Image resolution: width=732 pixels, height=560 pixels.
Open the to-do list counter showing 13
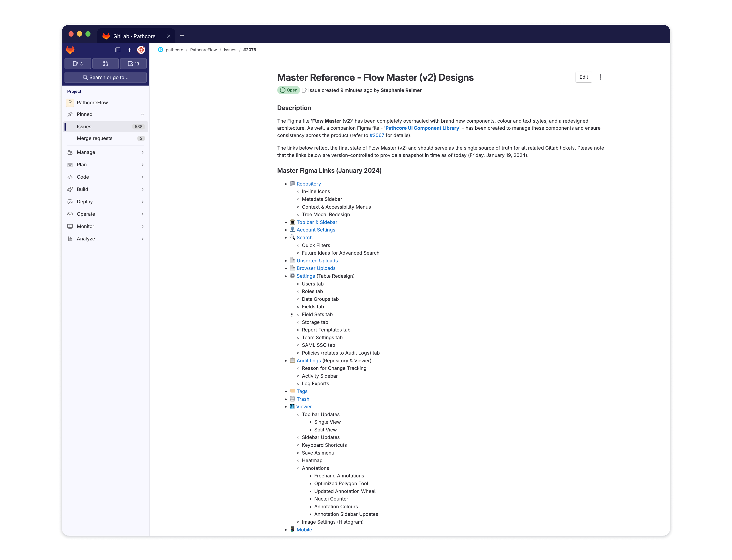point(133,64)
